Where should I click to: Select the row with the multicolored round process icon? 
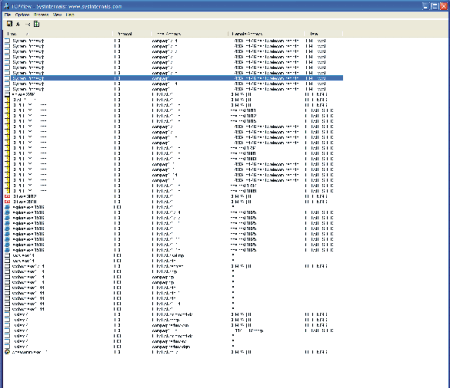pyautogui.click(x=173, y=352)
